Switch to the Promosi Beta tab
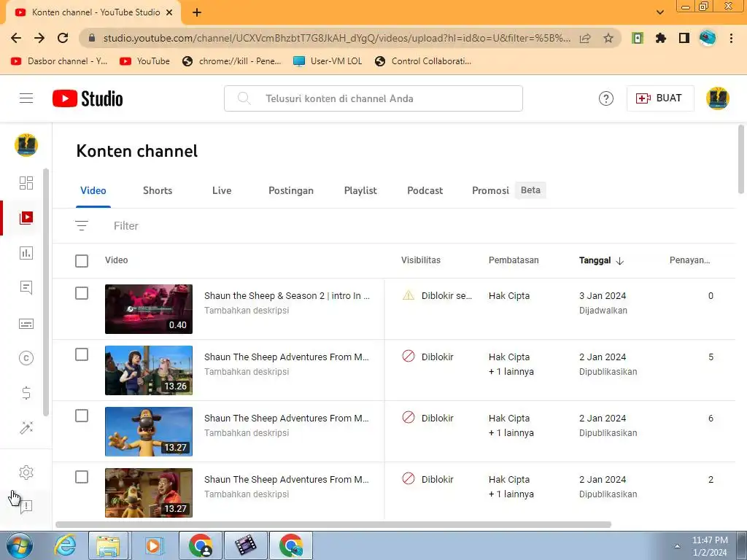Screen dimensions: 747x560 pos(508,190)
